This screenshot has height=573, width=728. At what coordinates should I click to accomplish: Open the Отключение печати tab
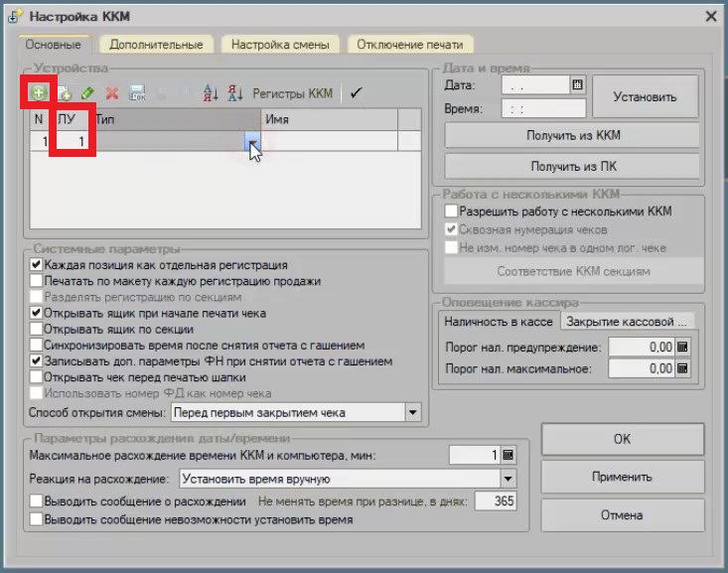[410, 45]
